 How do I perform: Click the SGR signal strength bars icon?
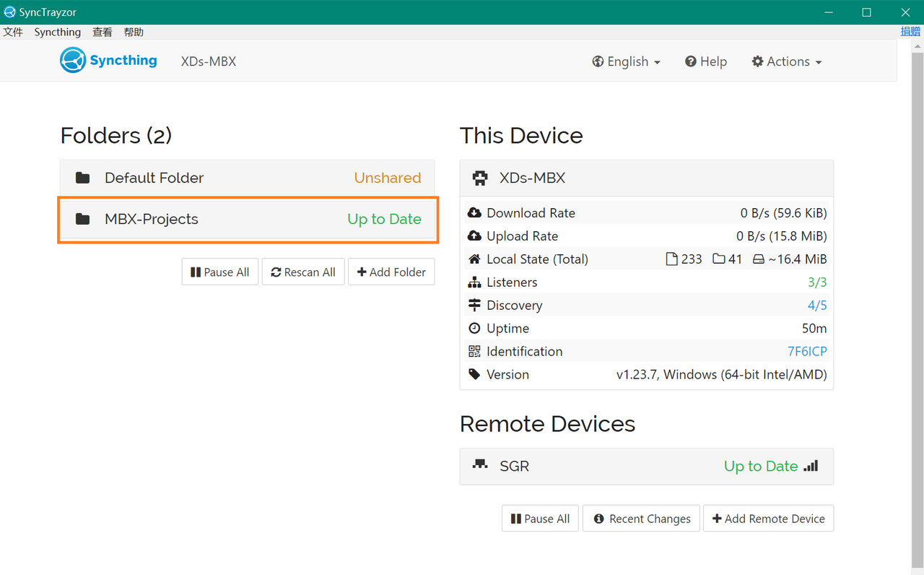[811, 466]
